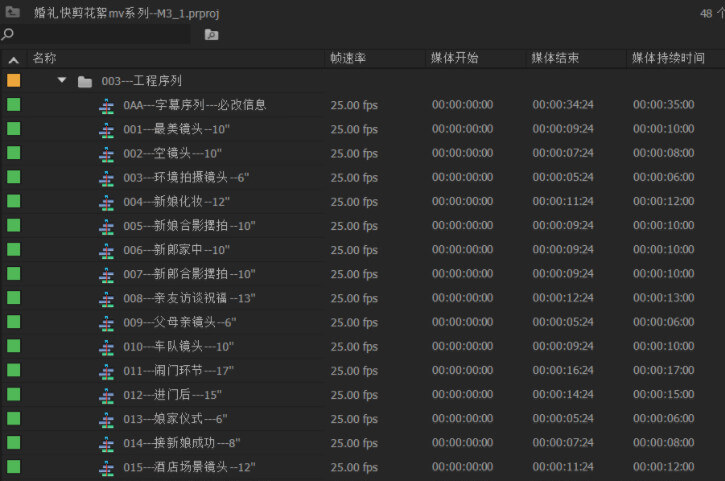Sort by the 媒体开始 column header
725x481 pixels.
click(455, 58)
